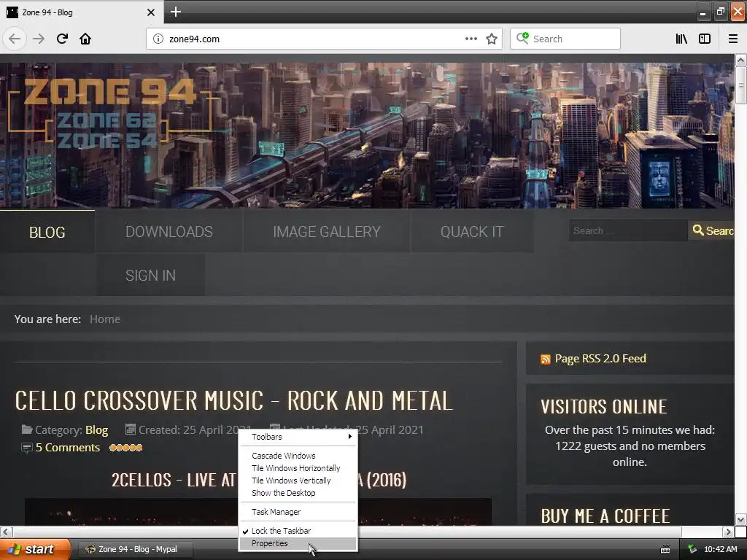This screenshot has width=747, height=560.
Task: Open the page actions three-dot menu
Action: pyautogui.click(x=471, y=39)
